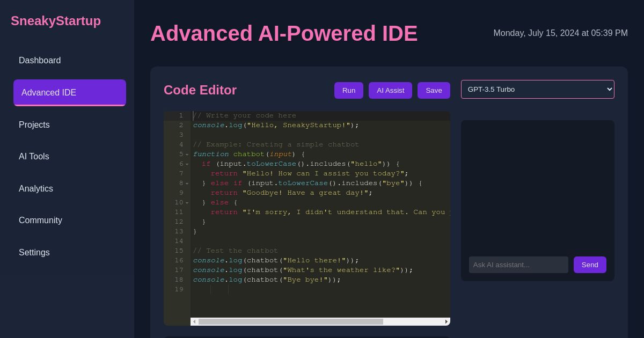Click the SneakyStartup logo
The image size is (644, 338).
[56, 21]
